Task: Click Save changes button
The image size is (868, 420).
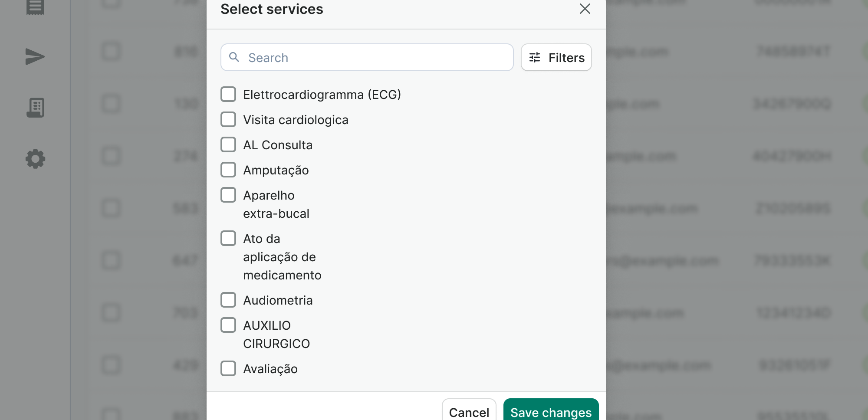Action: (551, 411)
